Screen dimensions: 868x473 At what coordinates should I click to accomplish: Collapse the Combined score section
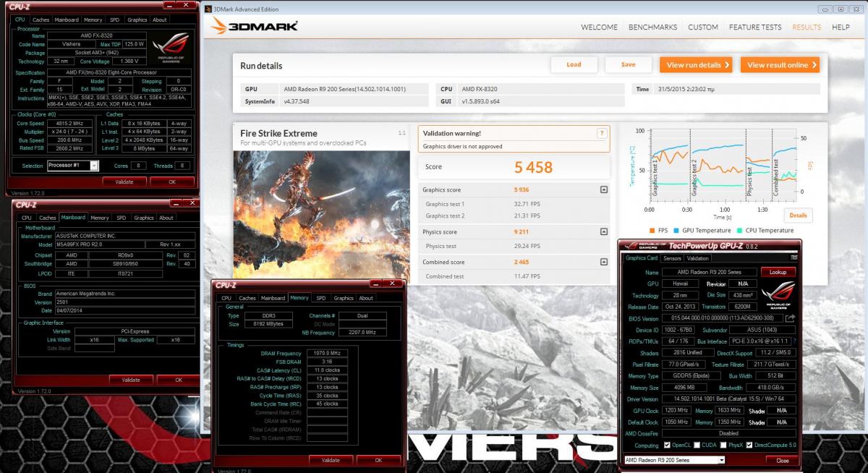(603, 262)
